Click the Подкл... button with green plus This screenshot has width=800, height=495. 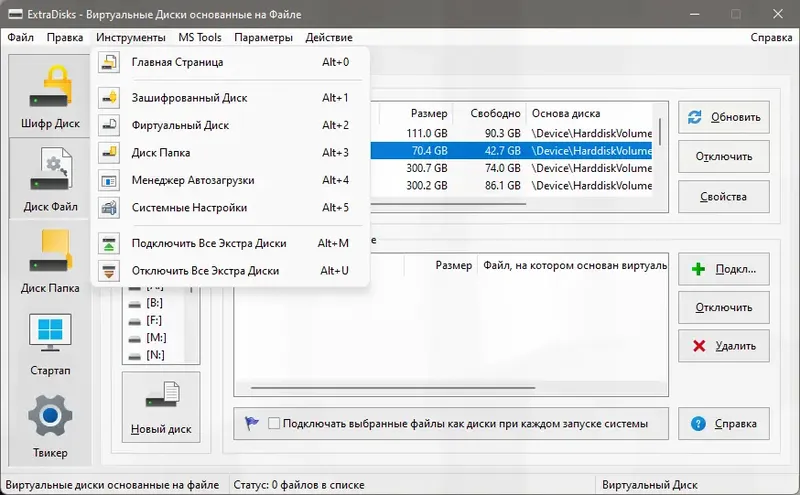[724, 269]
